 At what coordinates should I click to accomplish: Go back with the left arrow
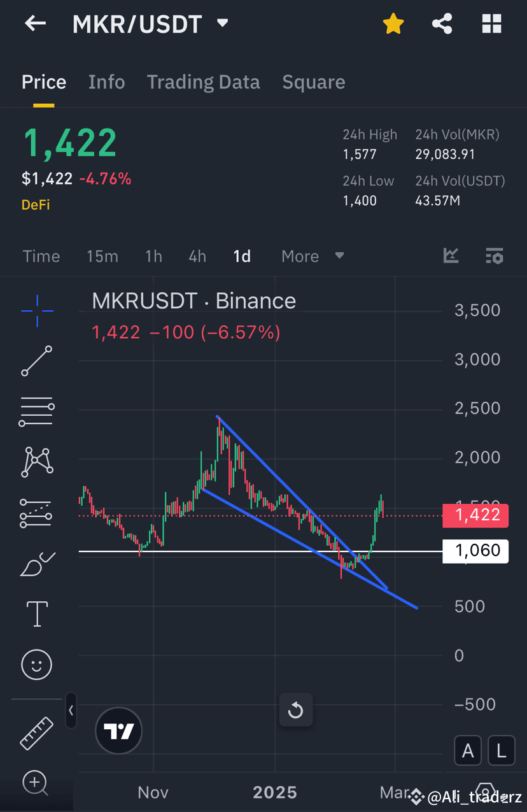click(x=35, y=24)
